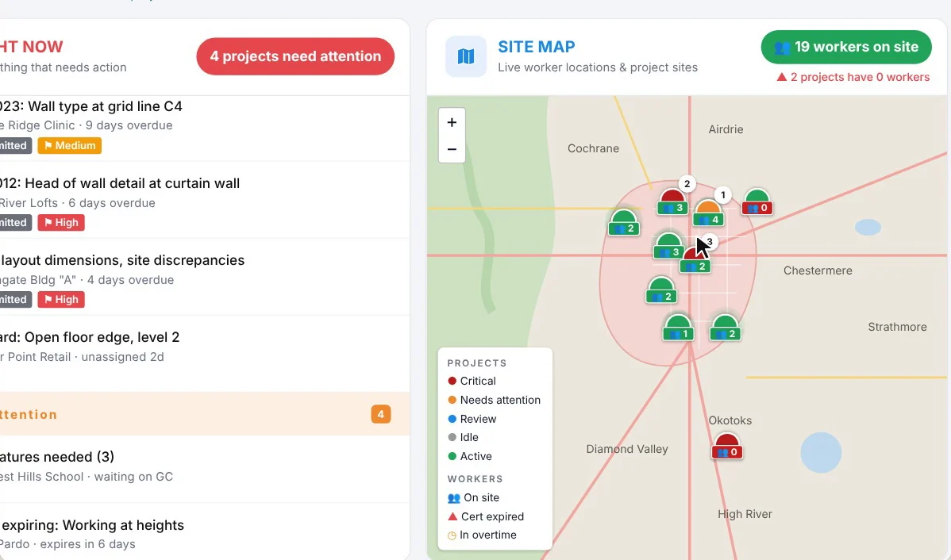Open 'Open floor edge, level 2' hazard

pyautogui.click(x=205, y=354)
